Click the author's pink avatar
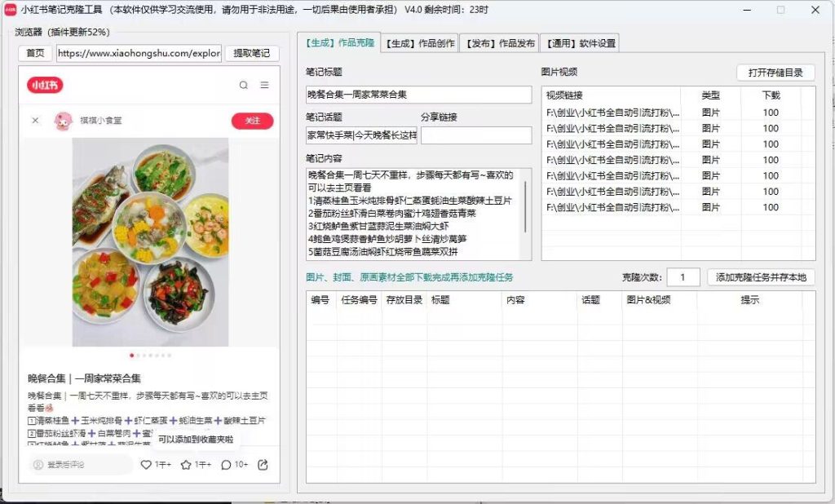 62,121
